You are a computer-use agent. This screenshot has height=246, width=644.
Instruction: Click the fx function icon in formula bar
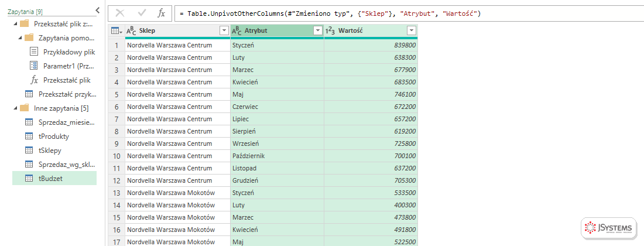point(162,13)
